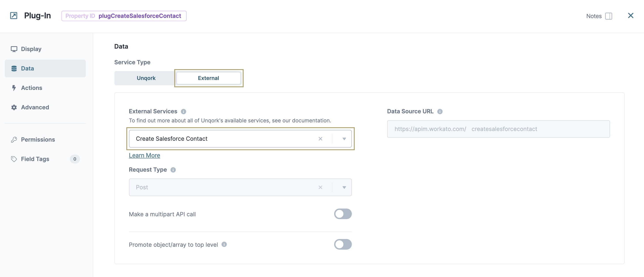Clear the Post request type value
This screenshot has height=277, width=644.
tap(320, 187)
